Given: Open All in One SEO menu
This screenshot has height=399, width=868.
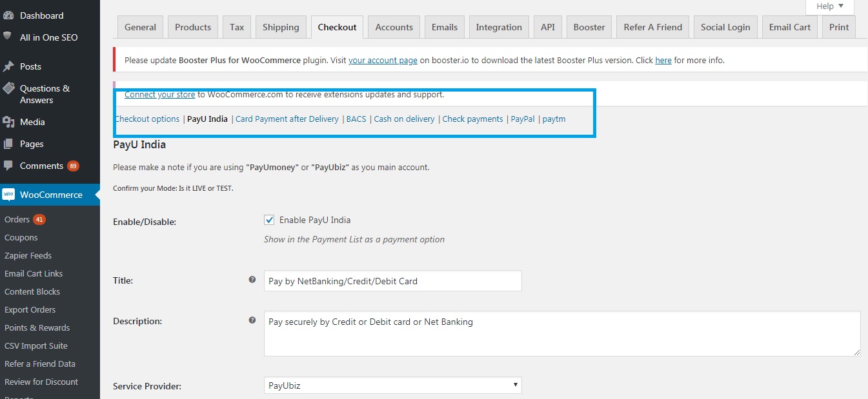Looking at the screenshot, I should 50,37.
